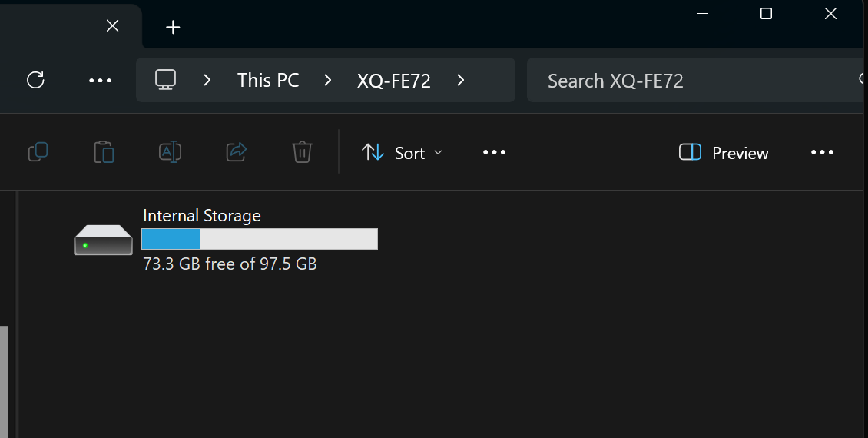The height and width of the screenshot is (438, 868).
Task: Click the Share icon
Action: 237,151
